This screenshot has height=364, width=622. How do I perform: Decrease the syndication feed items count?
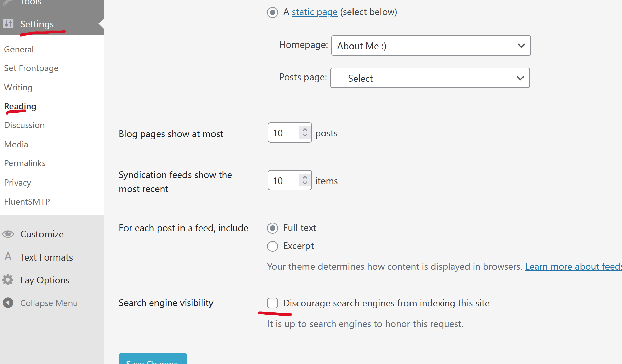(305, 184)
